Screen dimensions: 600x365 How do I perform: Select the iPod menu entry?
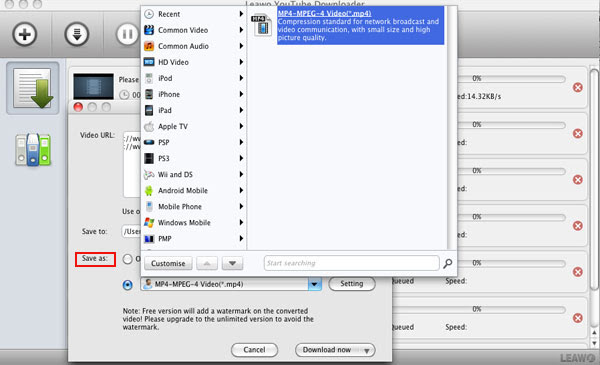coord(194,78)
